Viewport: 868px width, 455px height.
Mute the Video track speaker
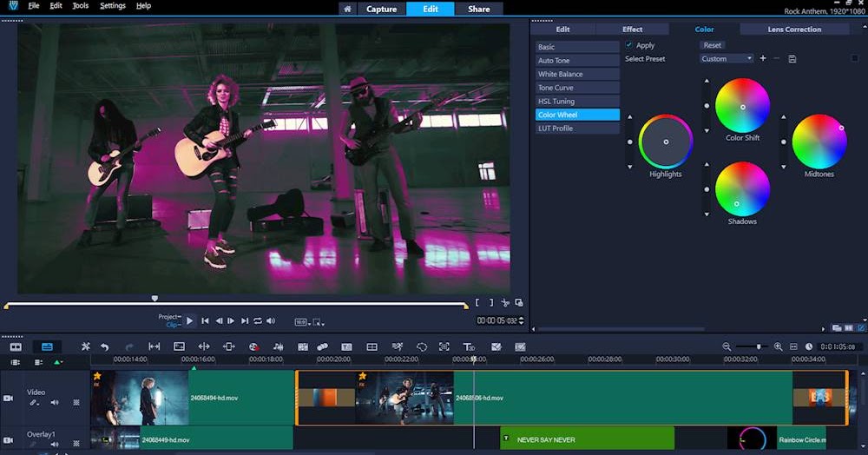(x=55, y=402)
